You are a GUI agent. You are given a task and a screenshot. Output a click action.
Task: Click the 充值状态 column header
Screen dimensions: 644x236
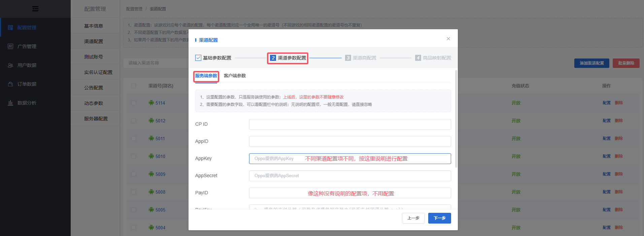520,86
